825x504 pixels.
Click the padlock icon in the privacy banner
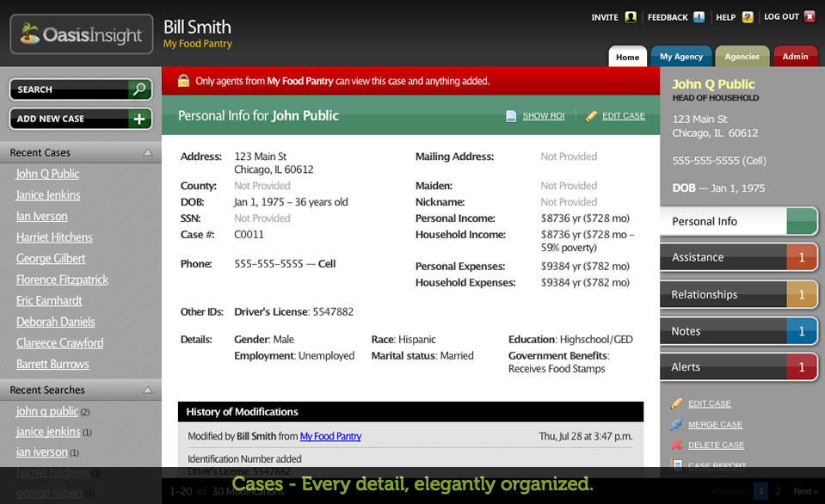[183, 79]
